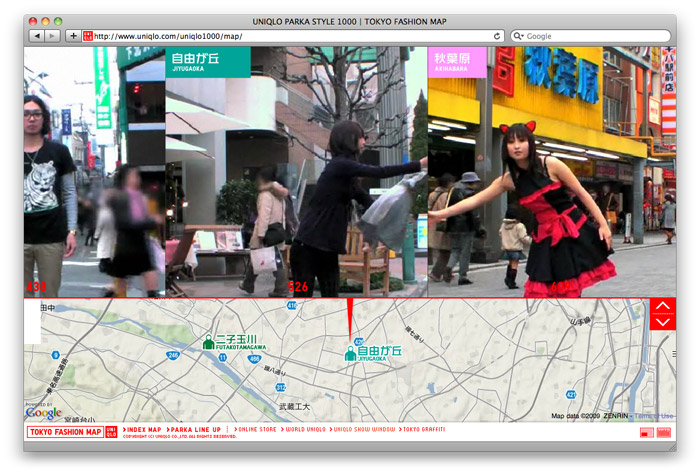The image size is (700, 472).
Task: Go back with the browser back arrow
Action: (x=37, y=36)
